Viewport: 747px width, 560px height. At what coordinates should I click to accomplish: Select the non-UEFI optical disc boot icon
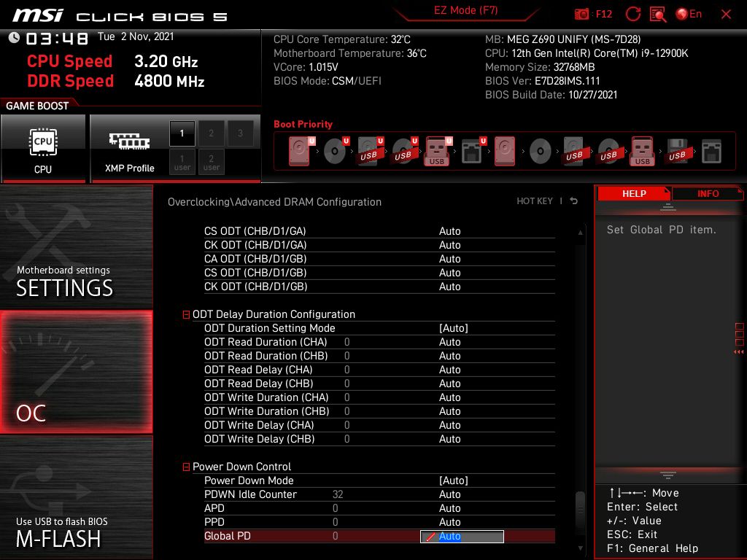541,152
